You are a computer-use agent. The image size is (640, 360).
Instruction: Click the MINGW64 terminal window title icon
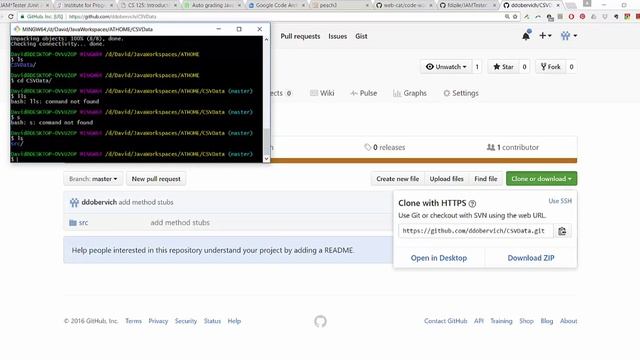coord(17,29)
